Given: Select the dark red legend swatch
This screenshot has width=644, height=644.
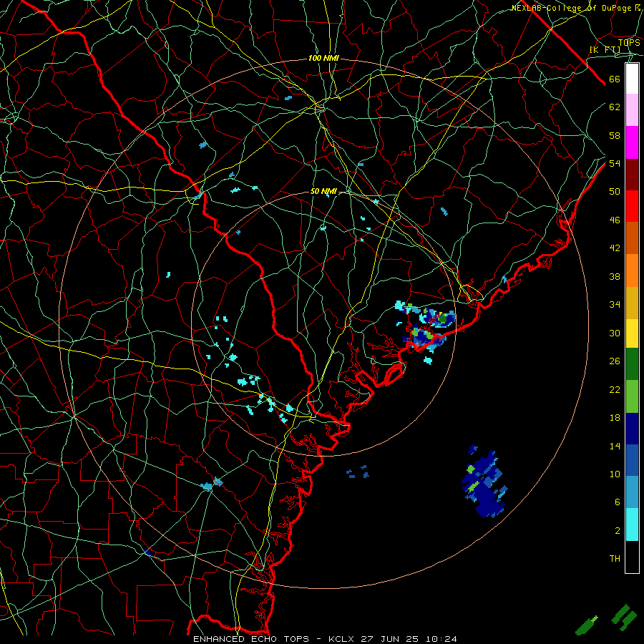Looking at the screenshot, I should click(632, 175).
